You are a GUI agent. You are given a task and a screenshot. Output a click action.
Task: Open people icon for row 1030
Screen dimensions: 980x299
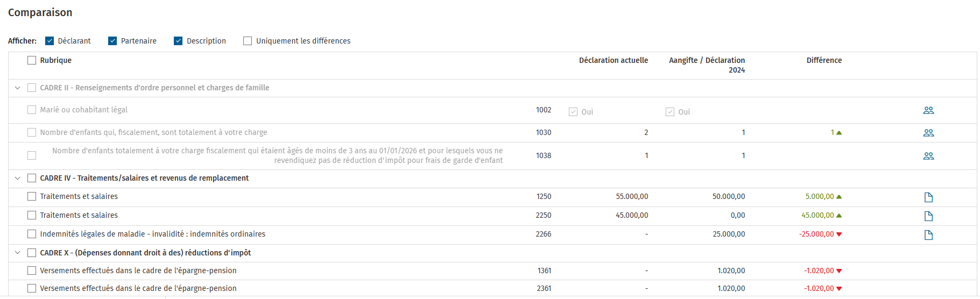[928, 133]
